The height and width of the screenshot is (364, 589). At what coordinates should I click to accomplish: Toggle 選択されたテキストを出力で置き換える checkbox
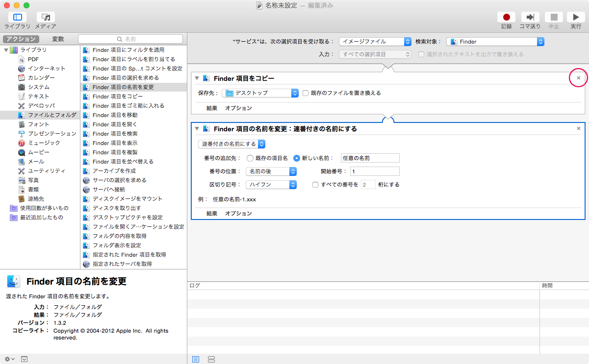pyautogui.click(x=421, y=54)
